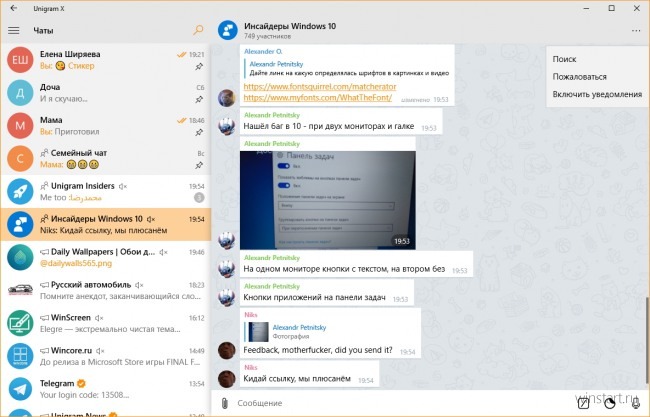This screenshot has height=417, width=650.
Task: Open the hamburger menu beside Чаты
Action: point(14,30)
